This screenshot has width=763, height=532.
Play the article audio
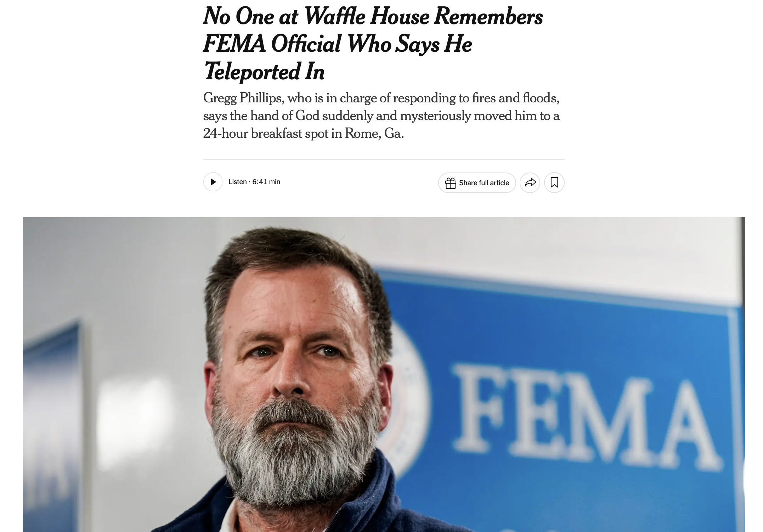[213, 182]
